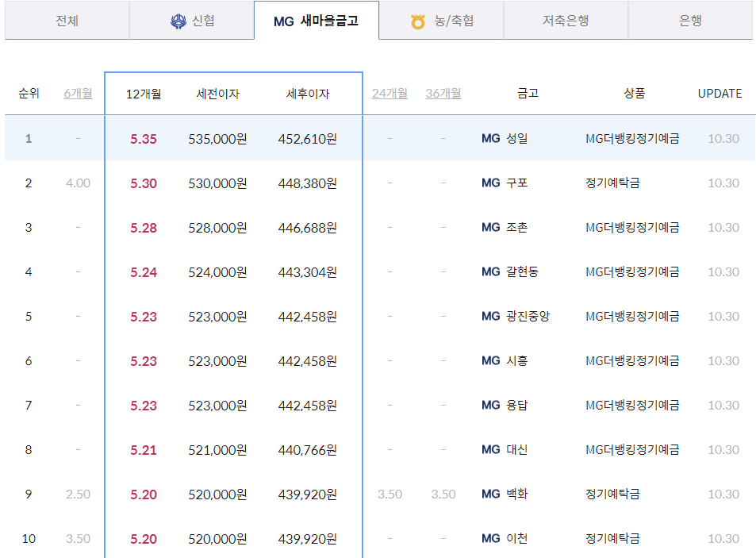
Task: Click the 2.50 six-month rate for 백화
Action: [78, 495]
